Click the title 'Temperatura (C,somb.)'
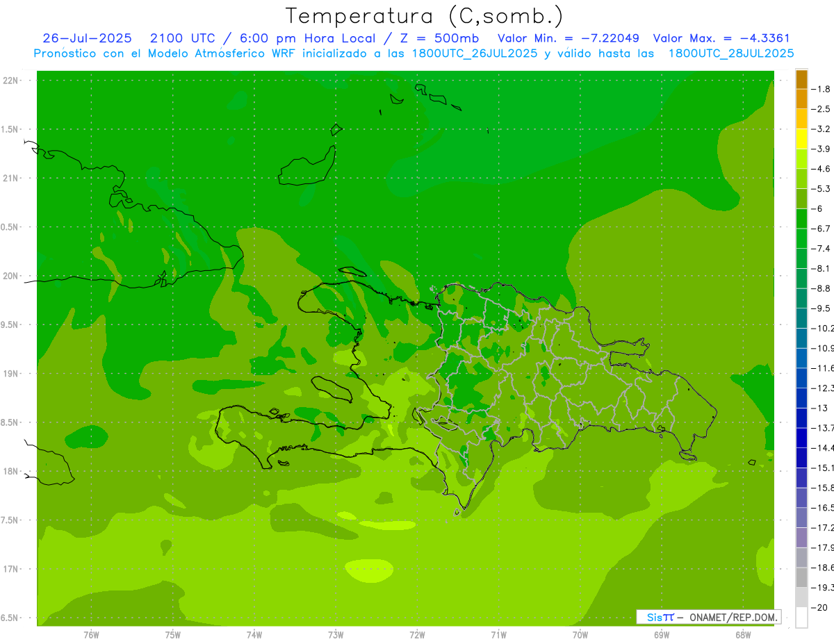Viewport: 834px width, 644px height. click(424, 17)
